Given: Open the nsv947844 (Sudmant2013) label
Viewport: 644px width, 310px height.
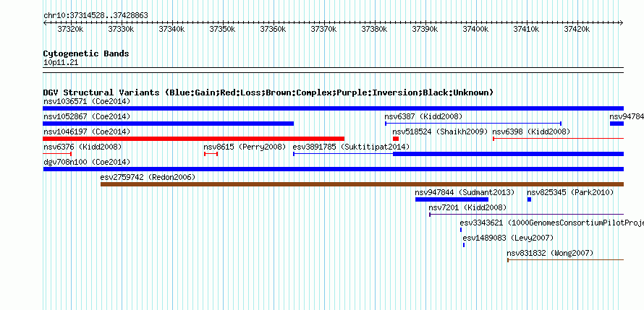Looking at the screenshot, I should 465,192.
